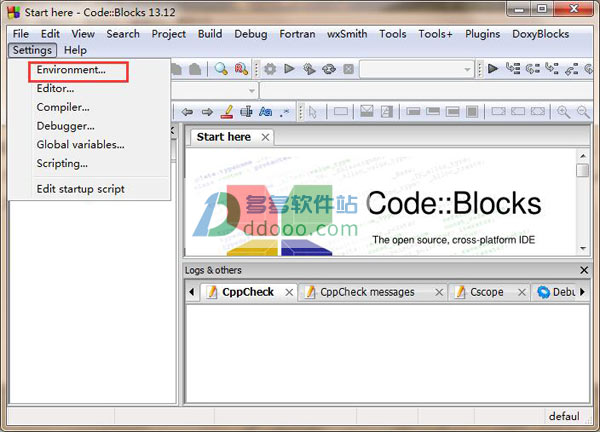
Task: Open the Project menu
Action: (x=168, y=34)
